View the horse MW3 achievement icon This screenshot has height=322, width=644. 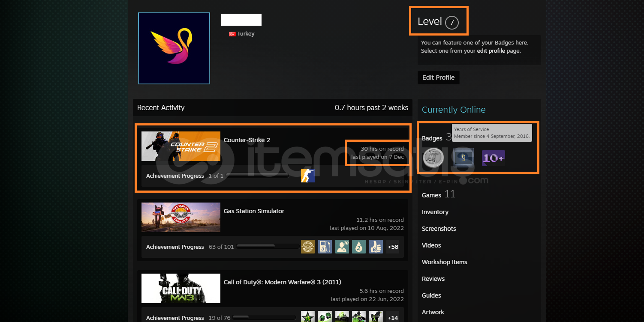(x=376, y=317)
